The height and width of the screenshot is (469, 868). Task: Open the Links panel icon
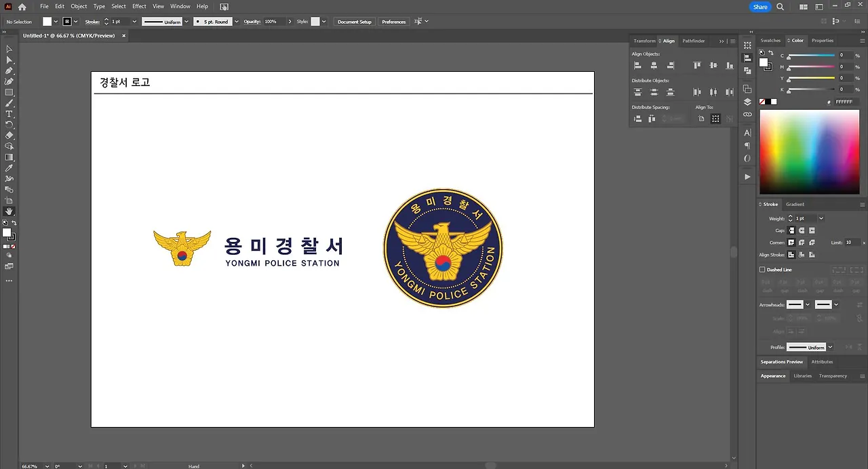[747, 115]
